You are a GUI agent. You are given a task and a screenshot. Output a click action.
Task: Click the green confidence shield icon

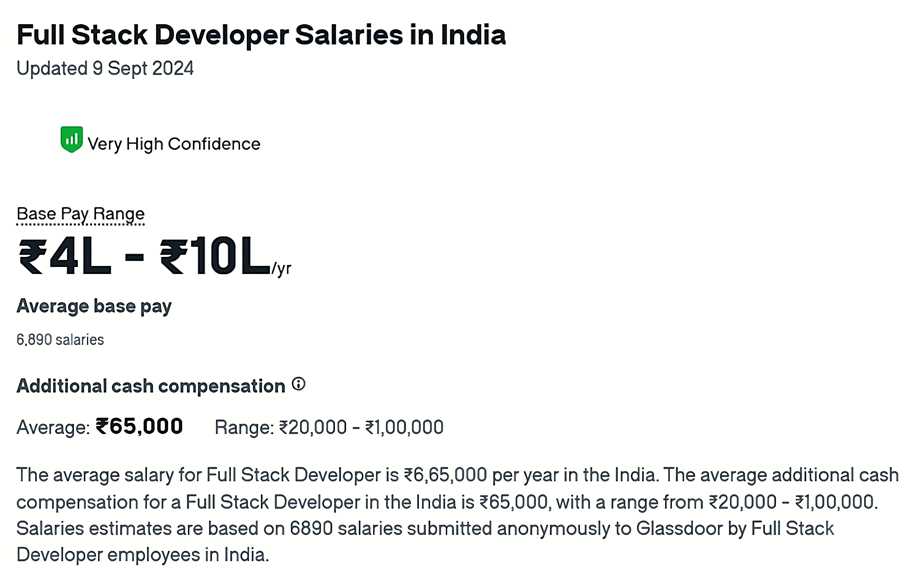coord(72,139)
